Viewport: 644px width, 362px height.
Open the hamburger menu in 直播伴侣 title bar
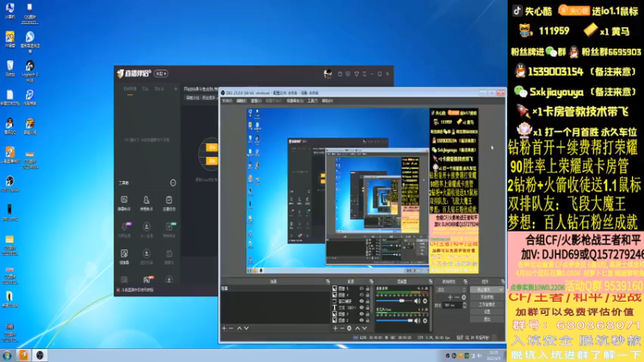[365, 74]
